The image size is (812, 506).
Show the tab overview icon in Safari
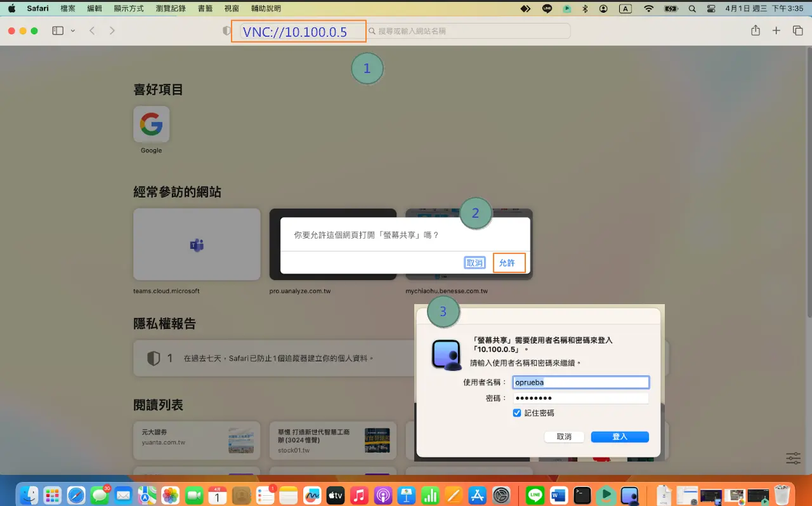pos(797,30)
